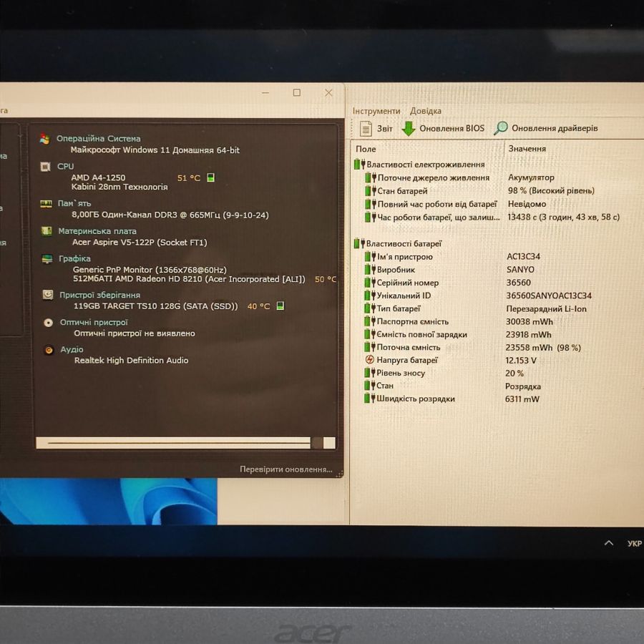Click Оновлення BIOS toolbar button
This screenshot has height=644, width=644.
pyautogui.click(x=443, y=129)
